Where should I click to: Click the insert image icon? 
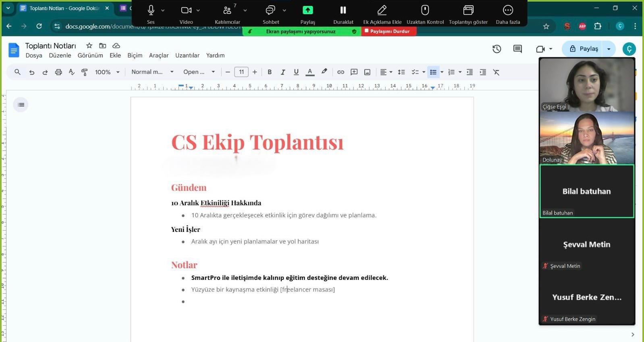pos(367,72)
